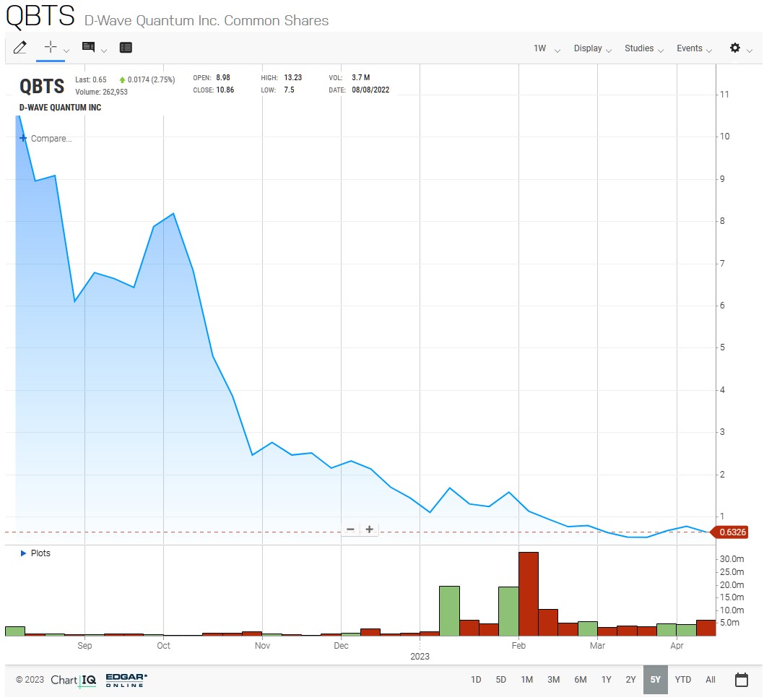This screenshot has width=764, height=700.
Task: Zoom in with the plus button
Action: [369, 530]
